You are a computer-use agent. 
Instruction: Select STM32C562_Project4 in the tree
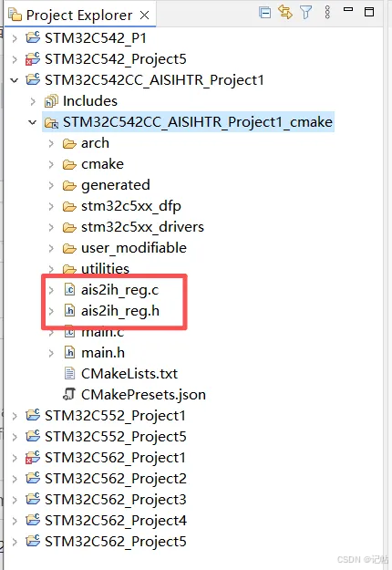click(x=116, y=521)
